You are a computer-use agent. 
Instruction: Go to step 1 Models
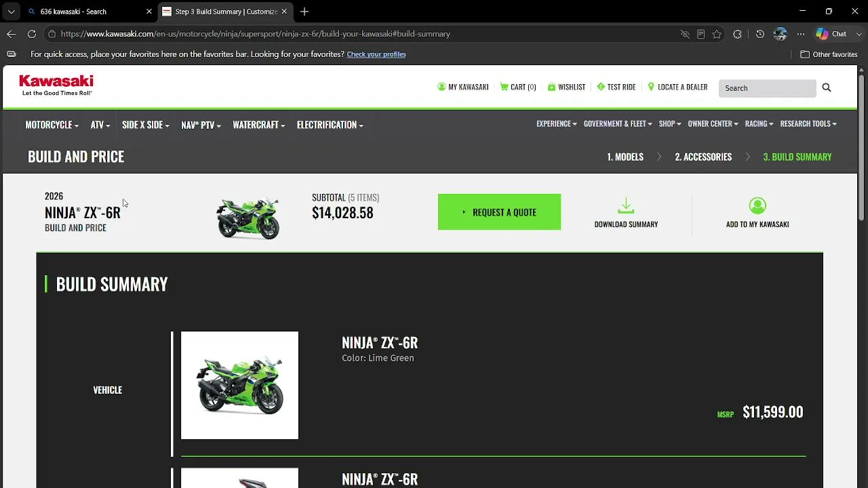[x=625, y=157]
